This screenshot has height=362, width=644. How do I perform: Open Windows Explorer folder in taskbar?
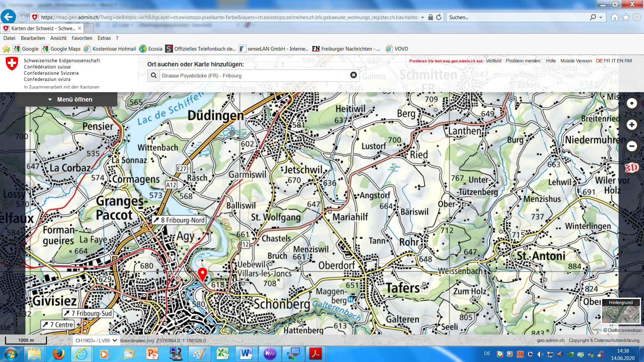34,354
